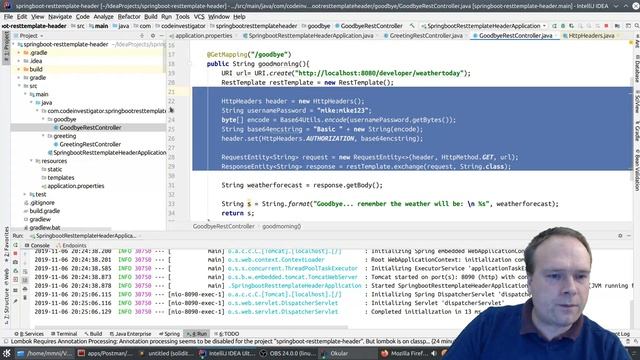Screen dimensions: 640x360
Task: Click the Debug bug icon in toolbar
Action: tap(563, 26)
